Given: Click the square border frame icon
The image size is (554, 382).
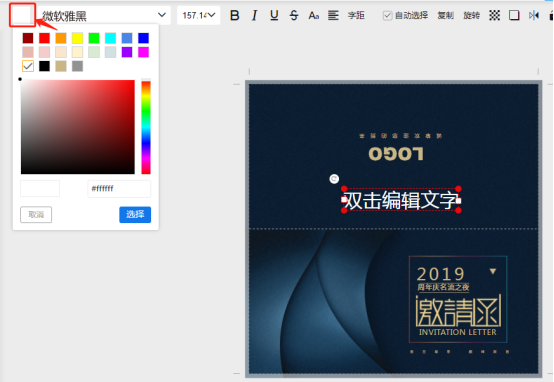Looking at the screenshot, I should point(514,15).
